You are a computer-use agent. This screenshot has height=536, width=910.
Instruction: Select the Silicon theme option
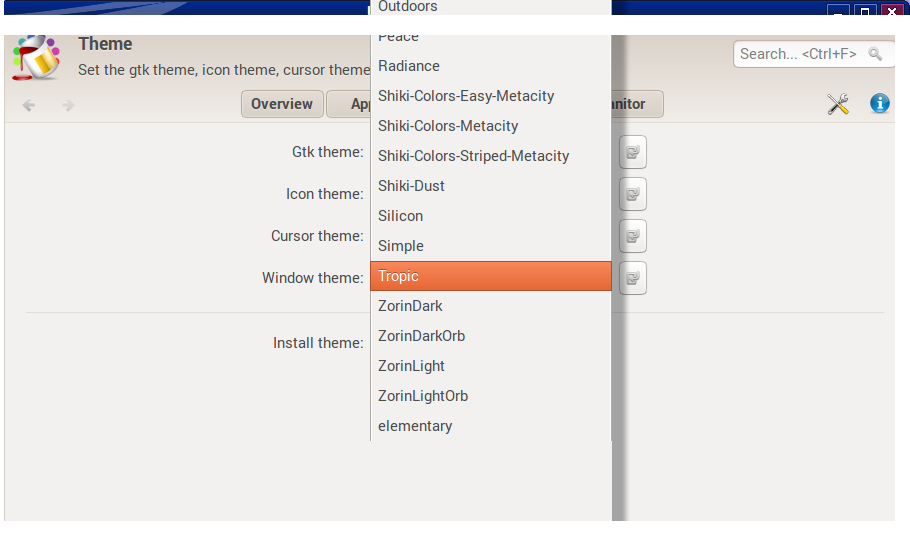tap(490, 216)
